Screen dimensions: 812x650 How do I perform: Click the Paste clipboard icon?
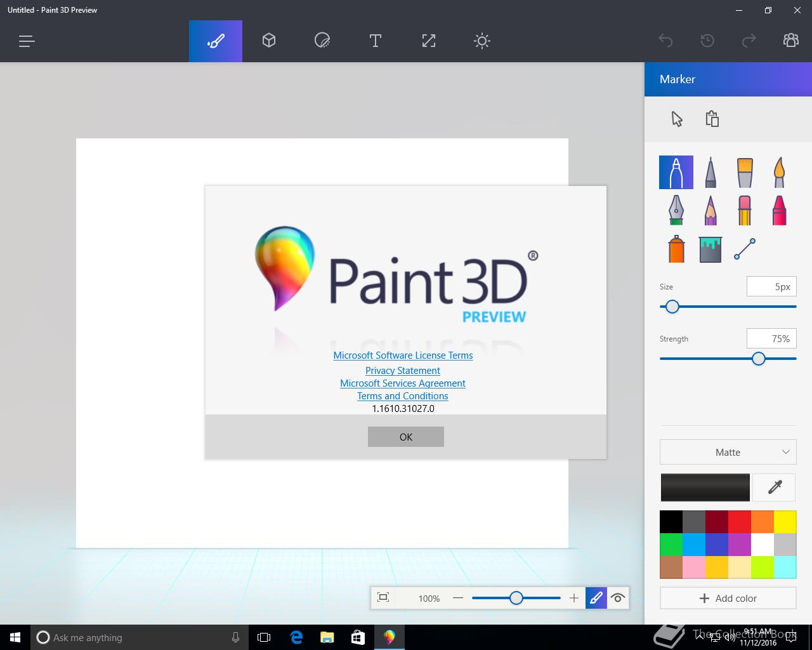712,119
